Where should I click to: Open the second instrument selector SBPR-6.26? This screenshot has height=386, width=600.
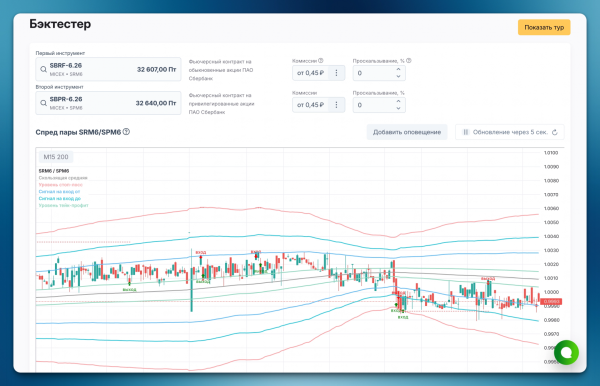point(108,103)
